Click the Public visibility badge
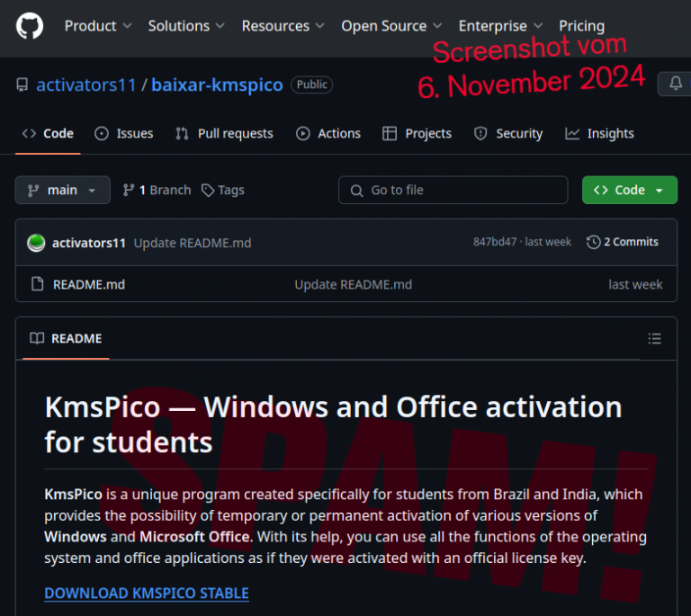 click(x=311, y=85)
